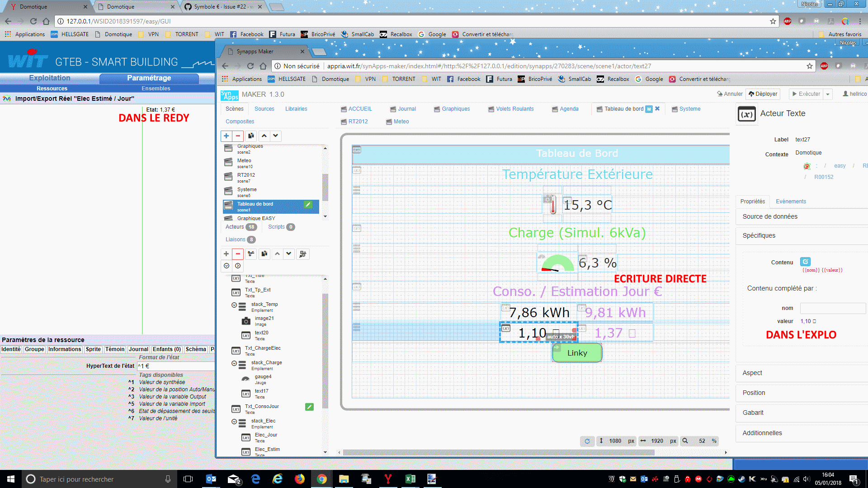
Task: Open the Liaisons tab
Action: pos(240,239)
